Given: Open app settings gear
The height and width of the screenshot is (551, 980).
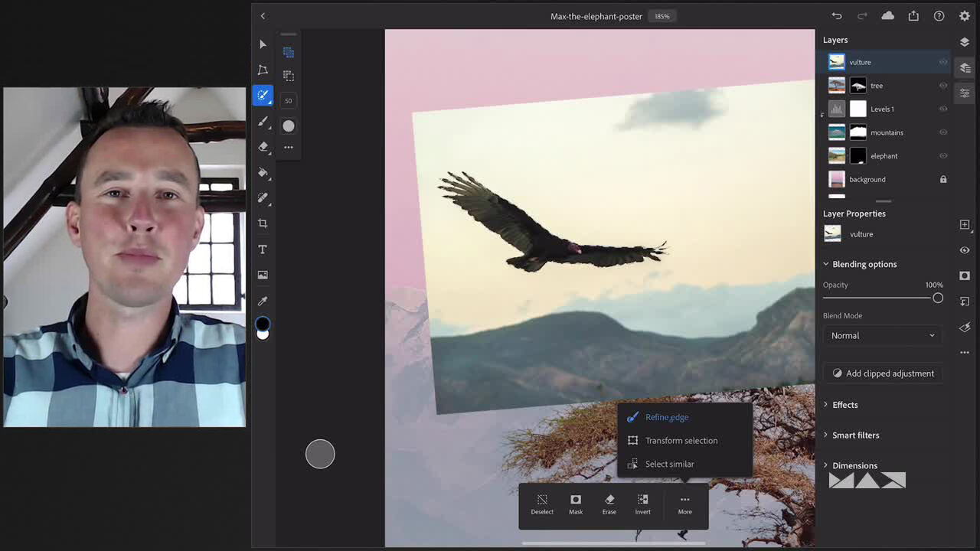Looking at the screenshot, I should click(965, 16).
